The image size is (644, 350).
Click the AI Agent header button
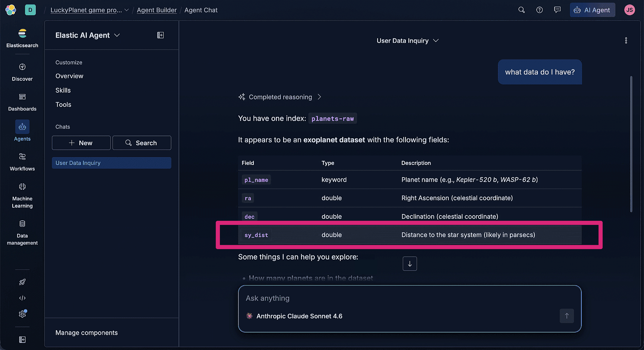pos(592,10)
